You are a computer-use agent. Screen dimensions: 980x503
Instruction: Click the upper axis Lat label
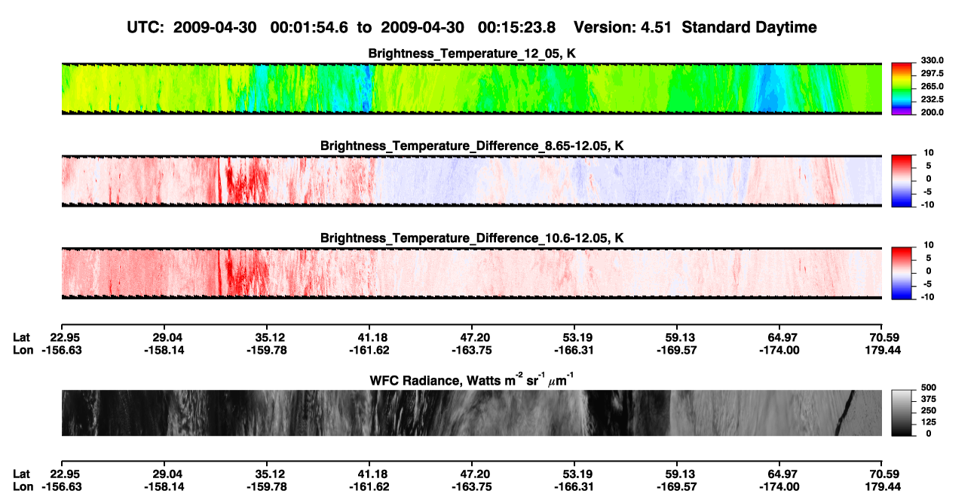coord(21,337)
